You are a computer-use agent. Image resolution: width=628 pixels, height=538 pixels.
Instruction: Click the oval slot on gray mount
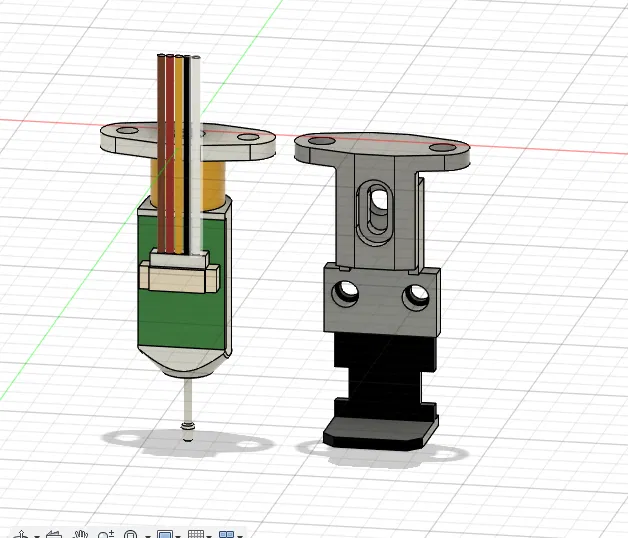(375, 212)
